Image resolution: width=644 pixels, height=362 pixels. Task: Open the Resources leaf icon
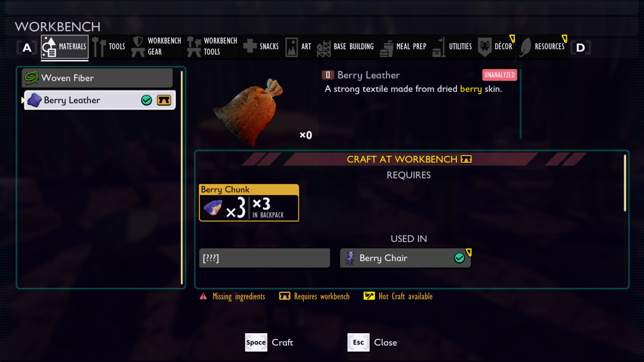[525, 47]
